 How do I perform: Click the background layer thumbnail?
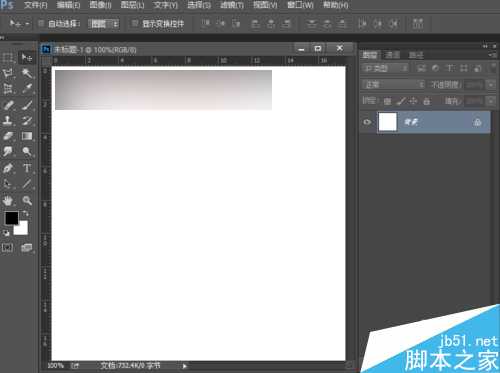coord(388,122)
